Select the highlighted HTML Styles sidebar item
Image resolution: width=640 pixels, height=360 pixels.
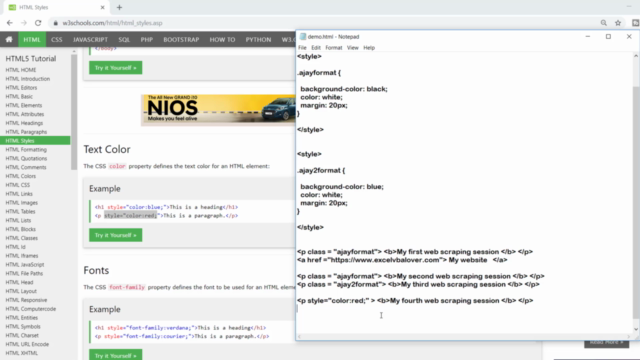point(35,141)
